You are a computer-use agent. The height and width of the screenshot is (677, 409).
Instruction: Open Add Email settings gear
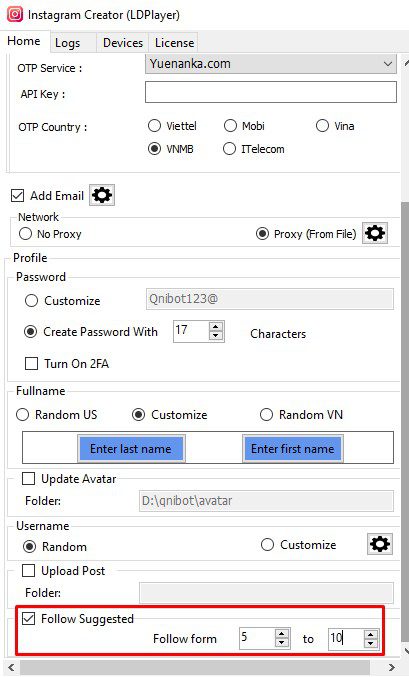coord(102,195)
